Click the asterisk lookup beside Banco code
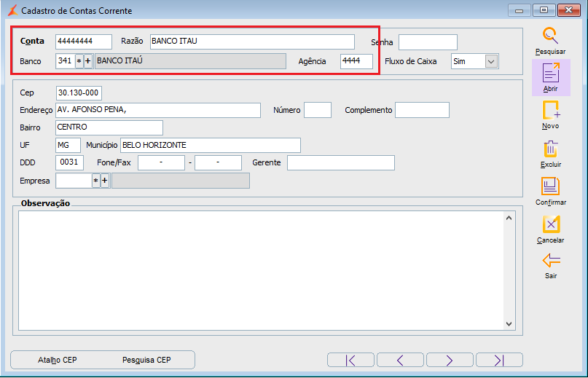Viewport: 588px width, 378px height. point(79,61)
